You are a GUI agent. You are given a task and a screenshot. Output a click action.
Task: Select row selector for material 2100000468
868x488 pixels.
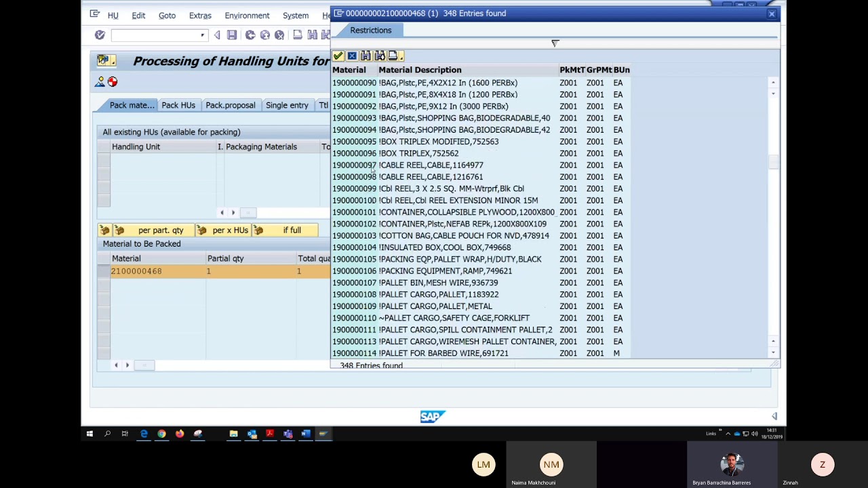pyautogui.click(x=103, y=271)
